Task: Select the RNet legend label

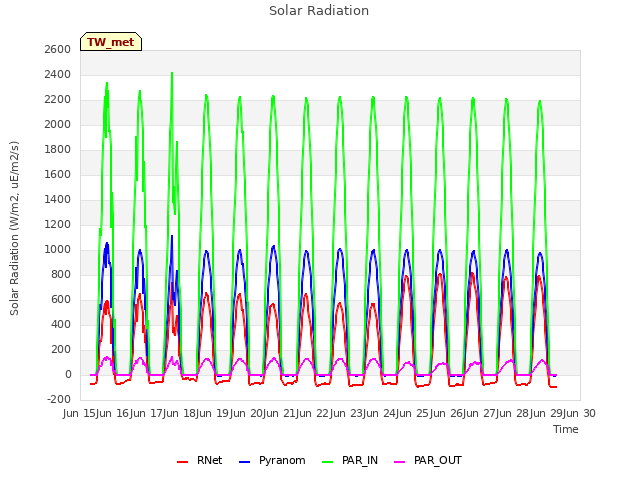Action: click(209, 460)
